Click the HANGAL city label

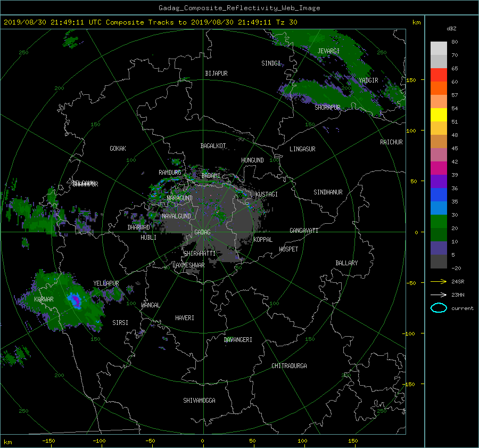[x=150, y=305]
